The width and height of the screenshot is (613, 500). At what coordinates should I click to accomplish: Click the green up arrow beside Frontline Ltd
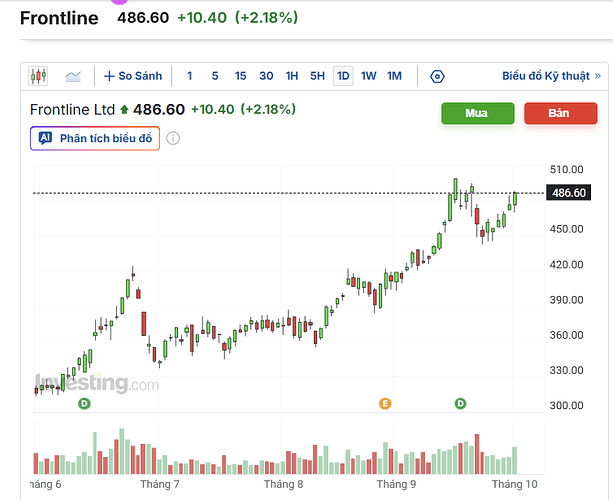click(x=124, y=109)
